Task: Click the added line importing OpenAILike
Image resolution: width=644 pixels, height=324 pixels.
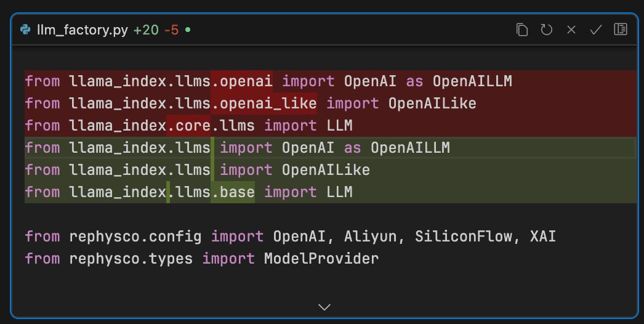Action: 331,170
